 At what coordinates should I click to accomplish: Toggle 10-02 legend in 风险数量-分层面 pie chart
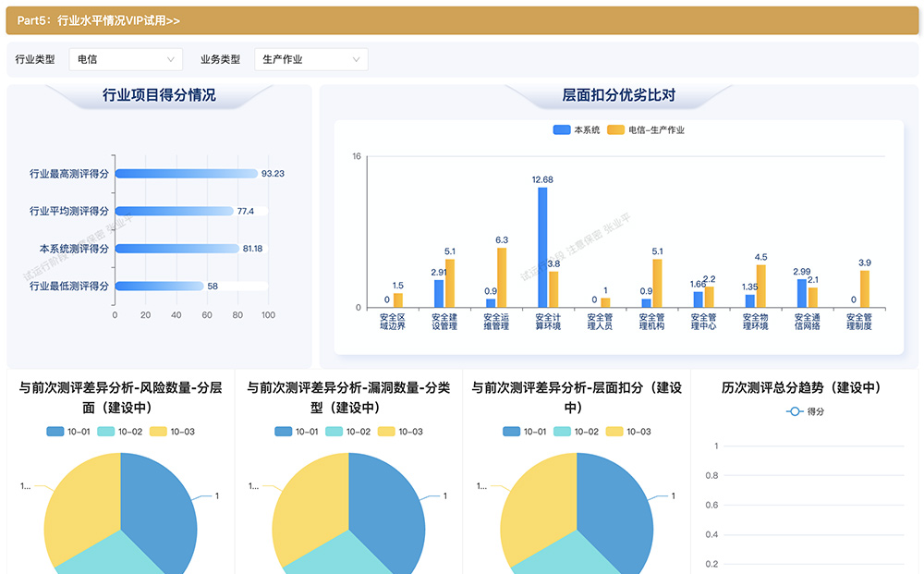click(119, 432)
